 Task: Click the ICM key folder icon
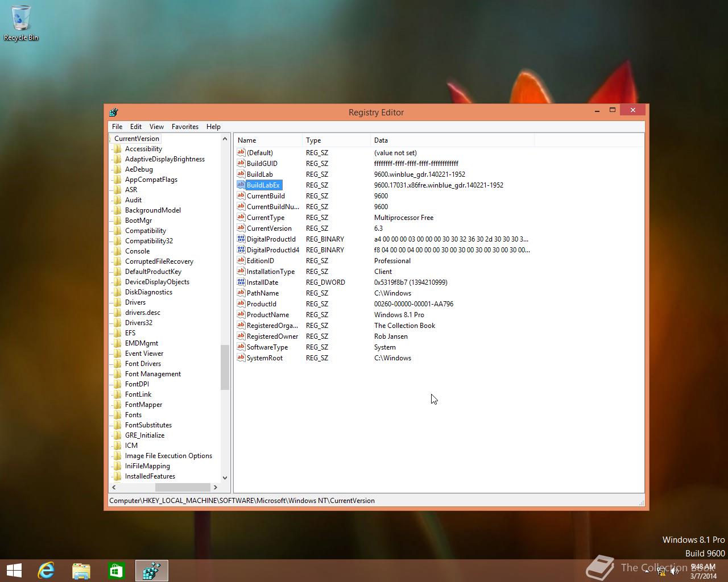(x=118, y=446)
